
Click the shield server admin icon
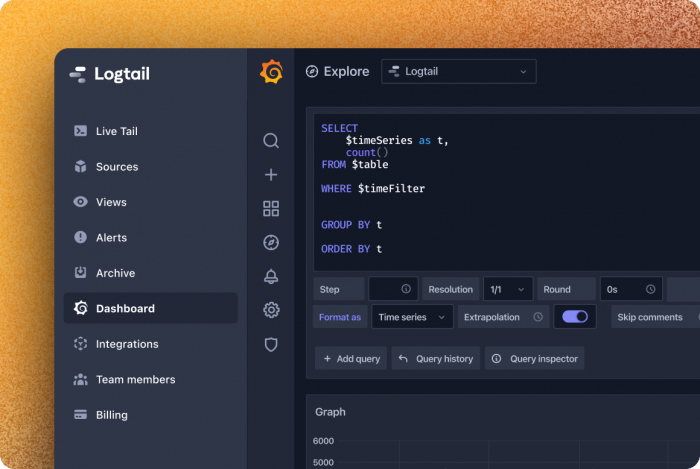pyautogui.click(x=271, y=344)
